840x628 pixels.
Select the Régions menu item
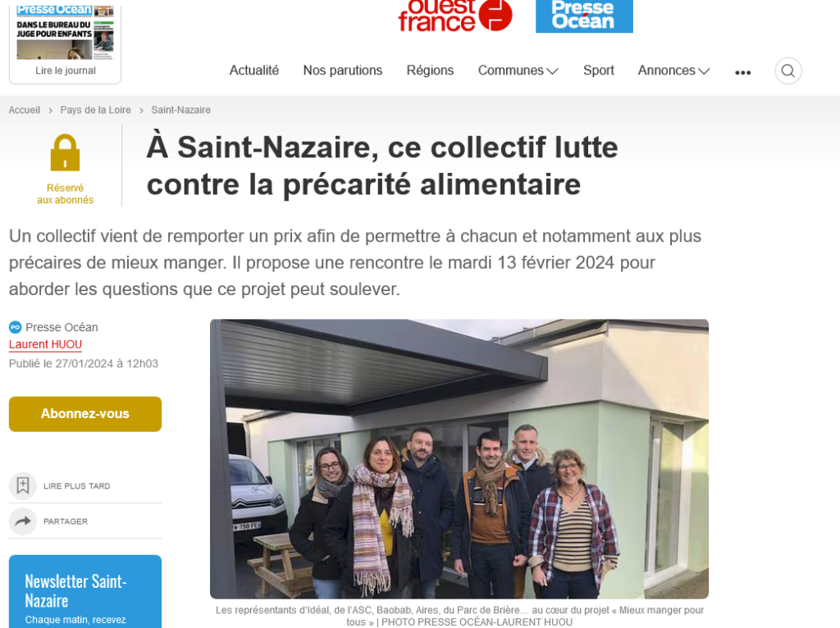[430, 71]
